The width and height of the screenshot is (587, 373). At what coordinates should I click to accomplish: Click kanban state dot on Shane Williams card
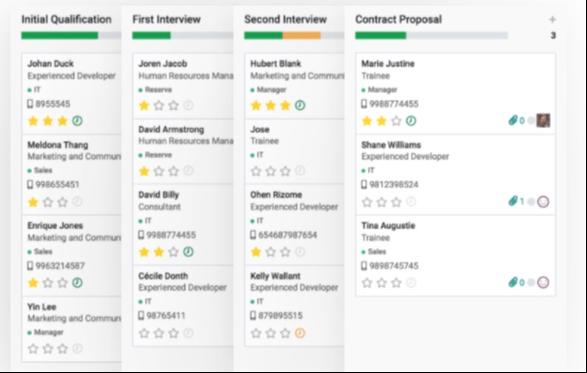point(531,202)
